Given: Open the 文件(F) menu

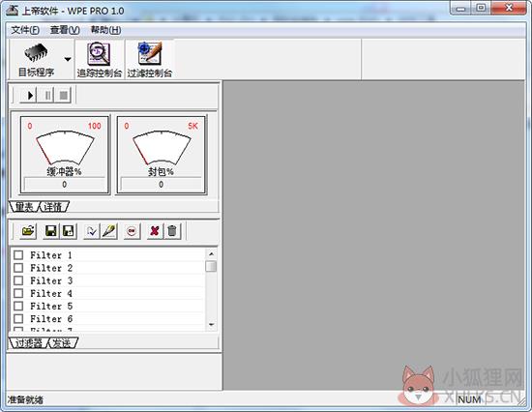Looking at the screenshot, I should [25, 30].
